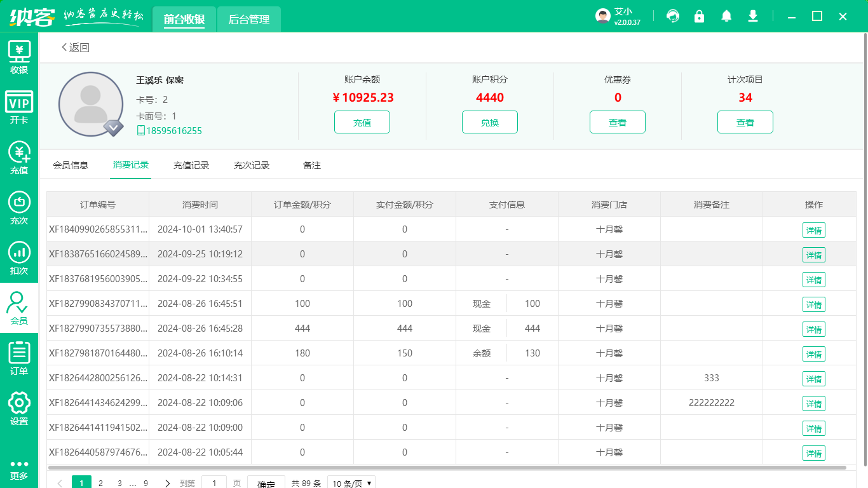868x488 pixels.
Task: Click the notification bell icon
Action: point(726,17)
